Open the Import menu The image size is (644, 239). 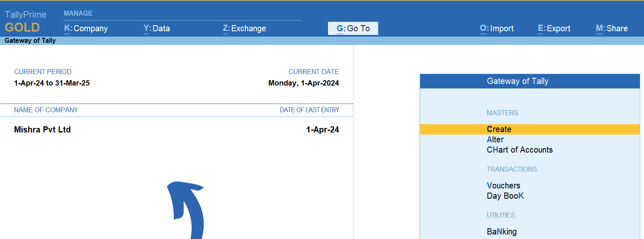pos(497,28)
